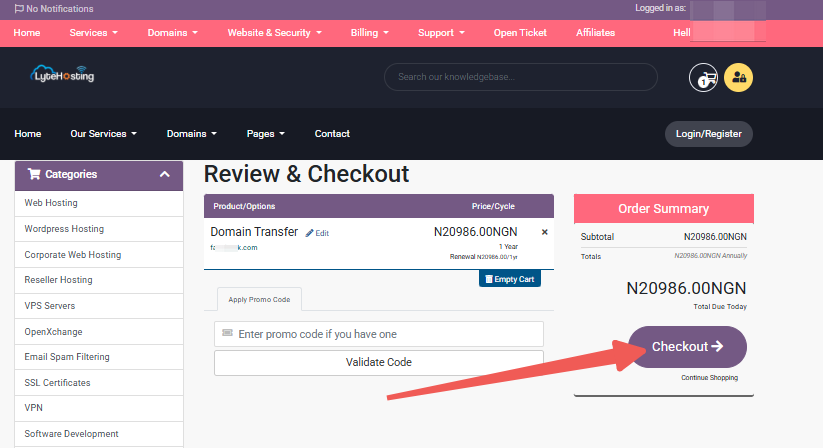
Task: Click the Empty Cart button
Action: click(510, 279)
